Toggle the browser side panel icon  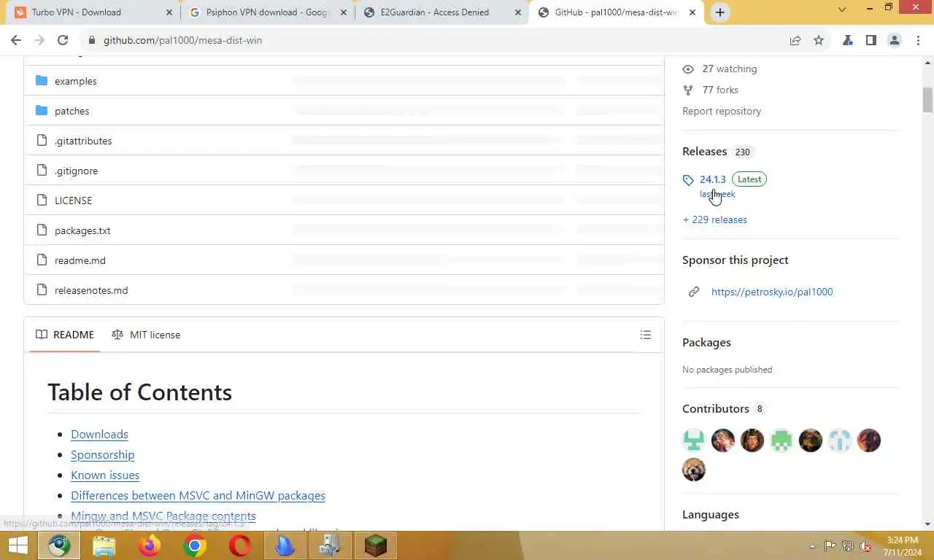click(x=871, y=40)
